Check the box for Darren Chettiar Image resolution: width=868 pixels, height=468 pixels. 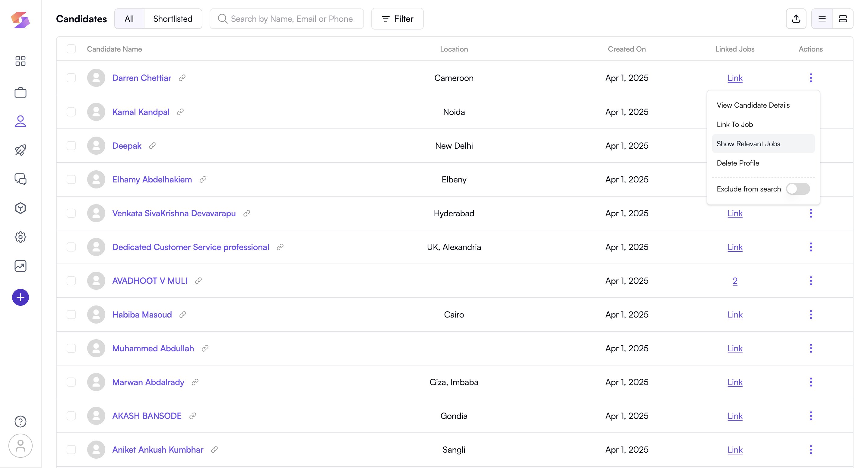click(71, 78)
